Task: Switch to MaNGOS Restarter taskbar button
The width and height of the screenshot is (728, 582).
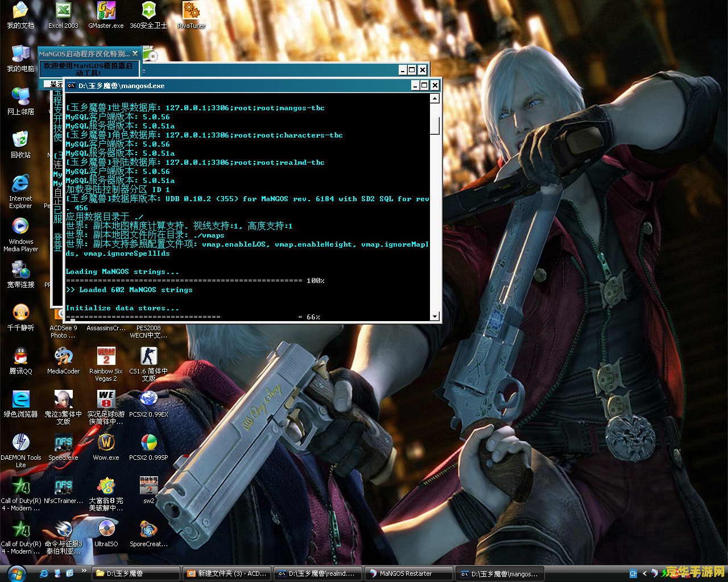Action: (x=408, y=573)
